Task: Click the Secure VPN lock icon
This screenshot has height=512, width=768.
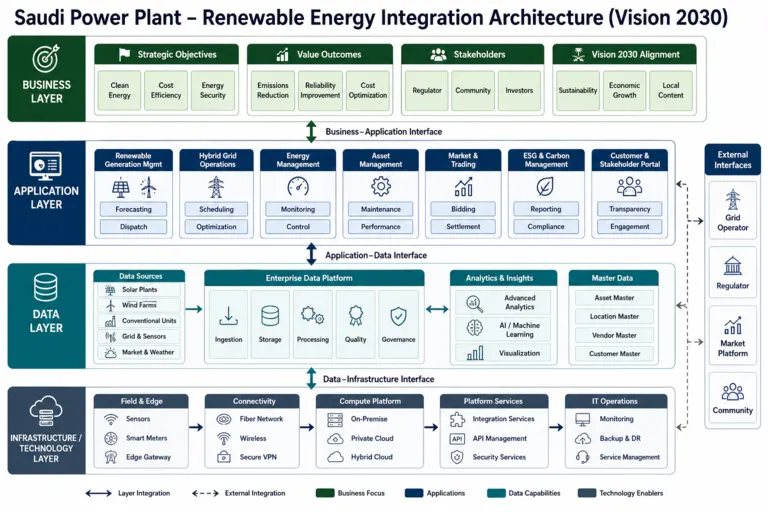Action: 224,457
